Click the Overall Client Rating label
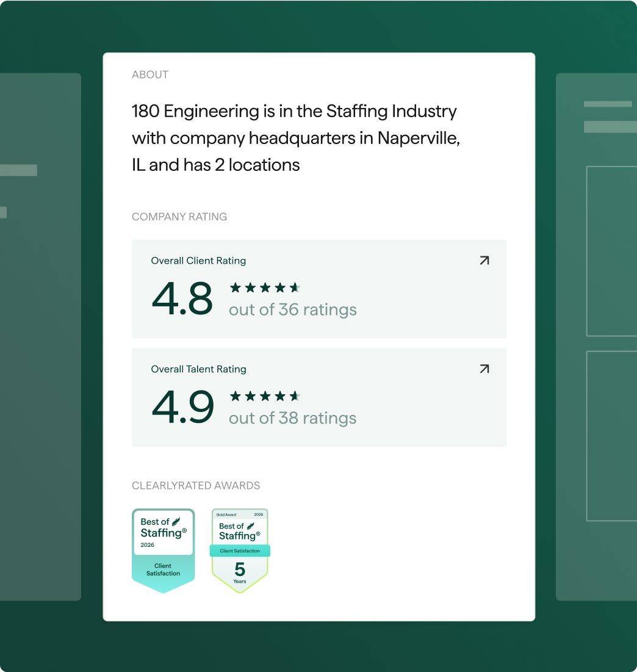The width and height of the screenshot is (637, 672). tap(198, 261)
